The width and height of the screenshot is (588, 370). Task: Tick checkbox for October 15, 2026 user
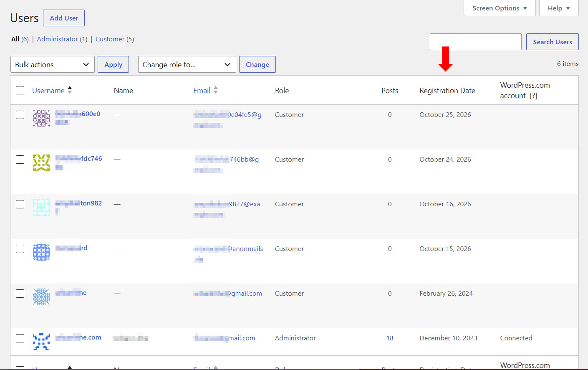(20, 249)
